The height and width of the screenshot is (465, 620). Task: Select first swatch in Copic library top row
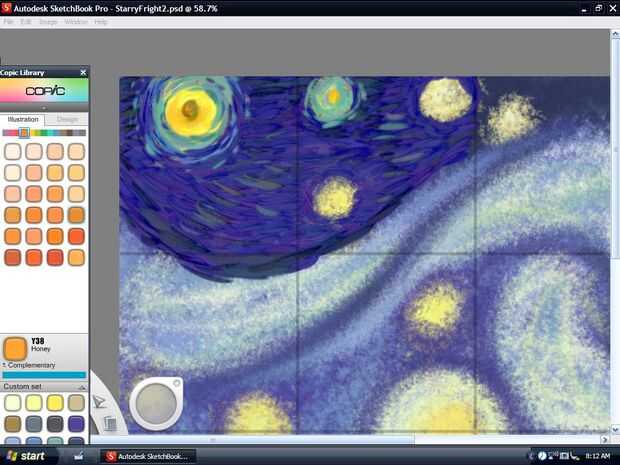(x=13, y=151)
